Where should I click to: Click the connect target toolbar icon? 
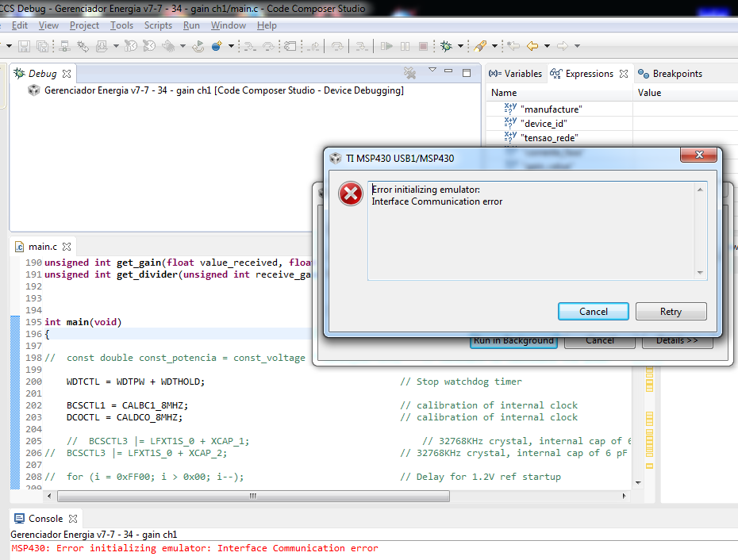pos(64,46)
